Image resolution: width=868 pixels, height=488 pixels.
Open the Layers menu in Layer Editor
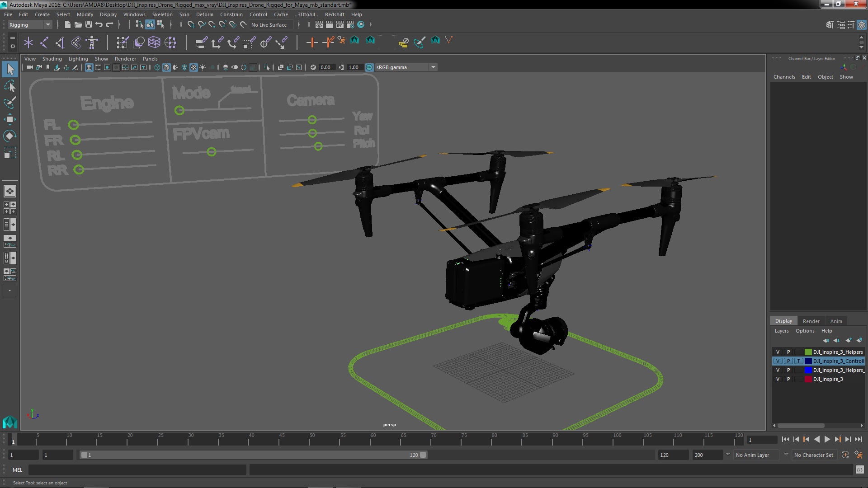[x=781, y=331]
